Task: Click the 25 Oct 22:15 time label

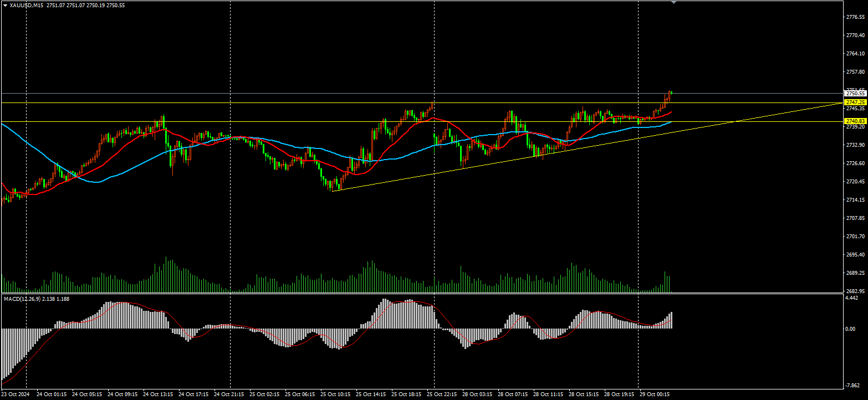Action: [x=442, y=395]
